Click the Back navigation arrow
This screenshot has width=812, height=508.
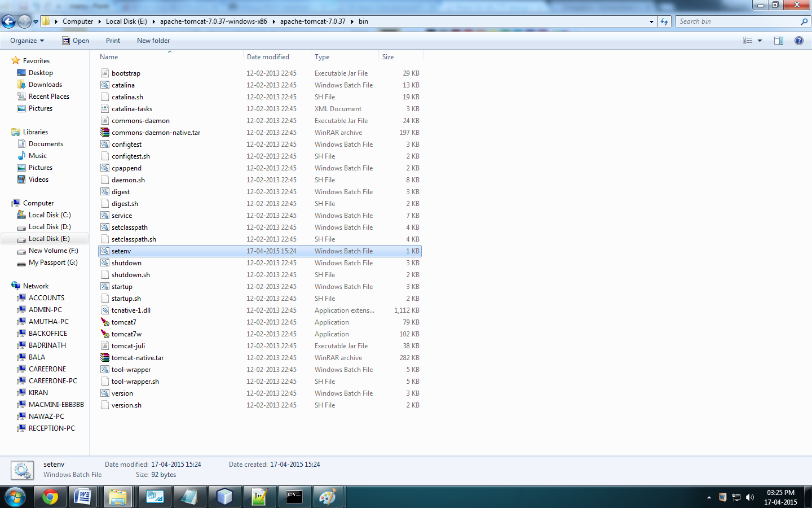click(8, 21)
